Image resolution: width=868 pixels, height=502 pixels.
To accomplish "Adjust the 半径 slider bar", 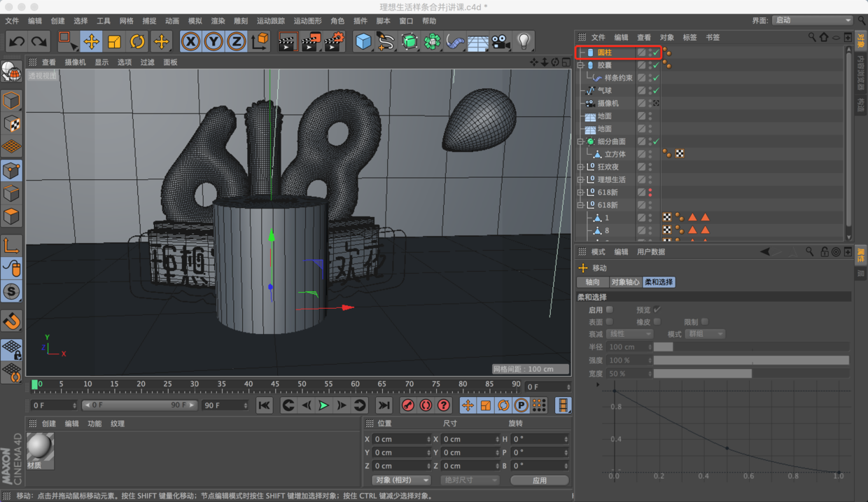I will pos(751,347).
